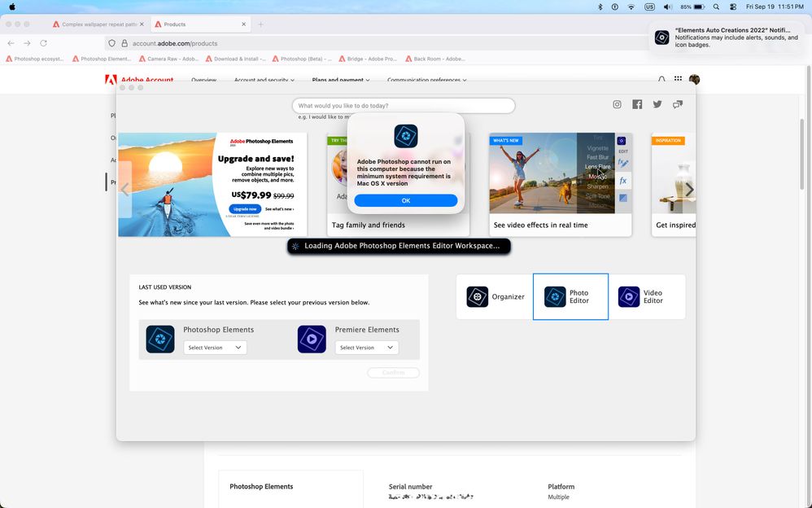Click the volume menu bar icon

pos(668,7)
